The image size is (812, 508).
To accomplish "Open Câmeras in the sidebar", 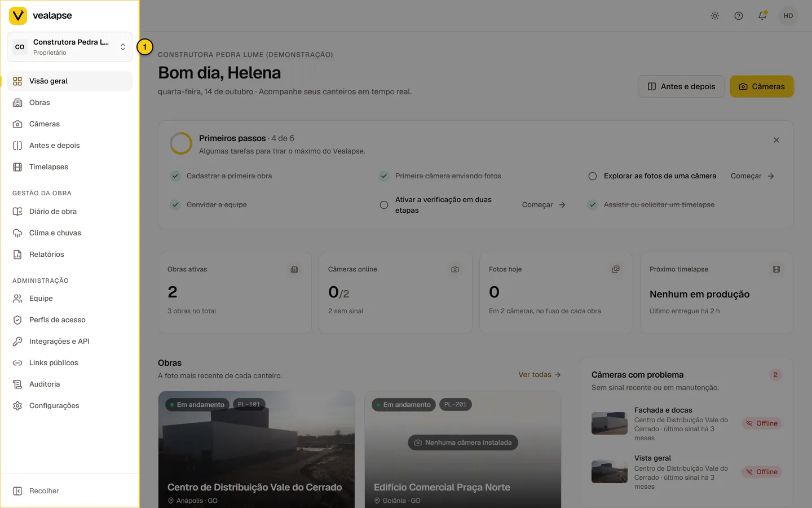I will 69,124.
